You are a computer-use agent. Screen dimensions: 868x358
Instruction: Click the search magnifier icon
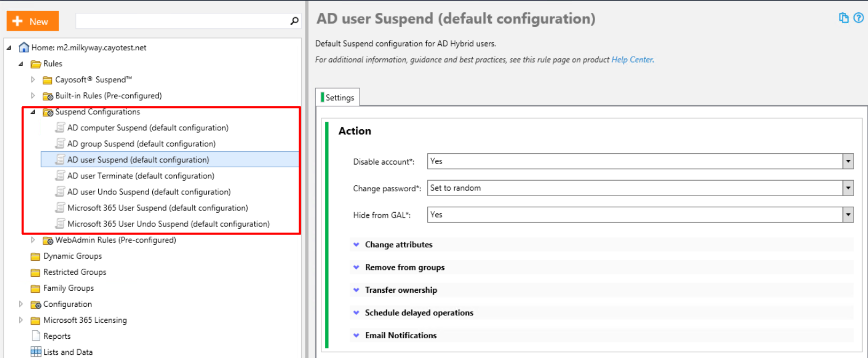[294, 21]
